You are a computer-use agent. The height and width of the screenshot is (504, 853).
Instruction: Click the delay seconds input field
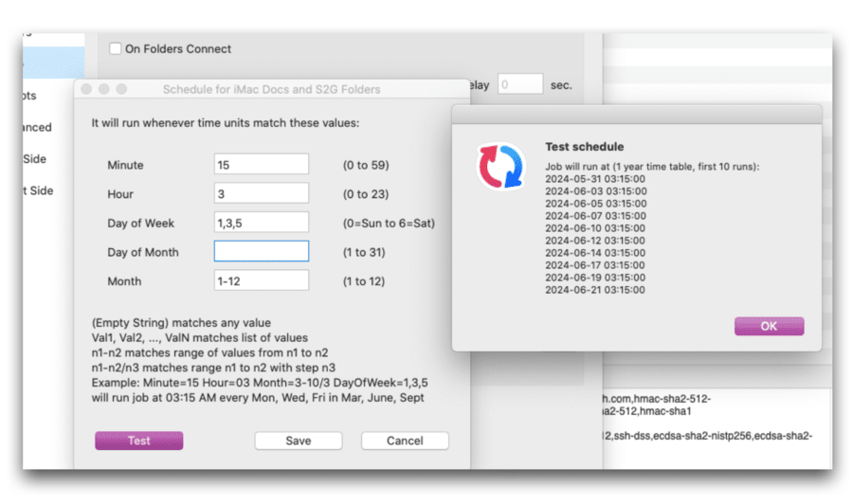click(520, 84)
